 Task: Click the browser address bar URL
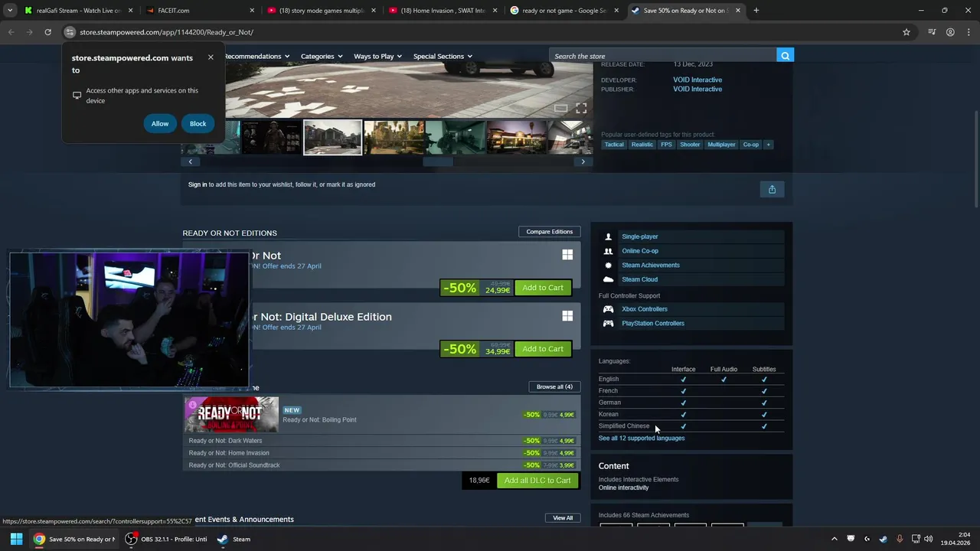[166, 32]
